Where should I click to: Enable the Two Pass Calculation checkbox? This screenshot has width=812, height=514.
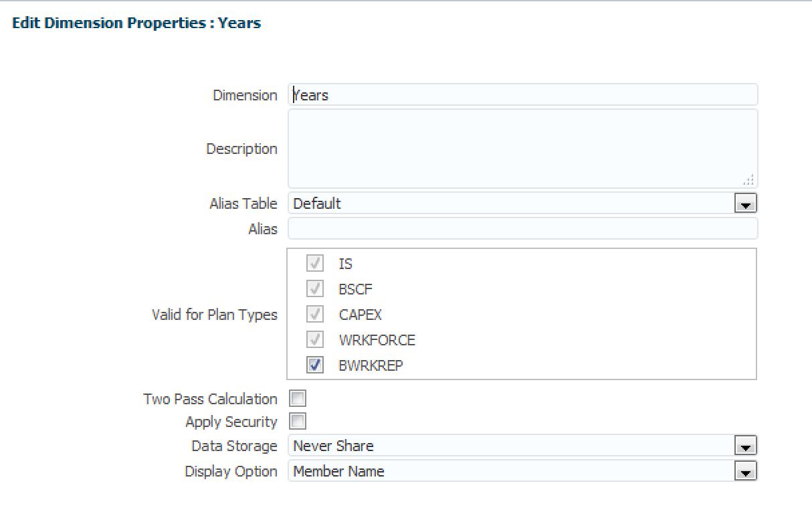298,399
